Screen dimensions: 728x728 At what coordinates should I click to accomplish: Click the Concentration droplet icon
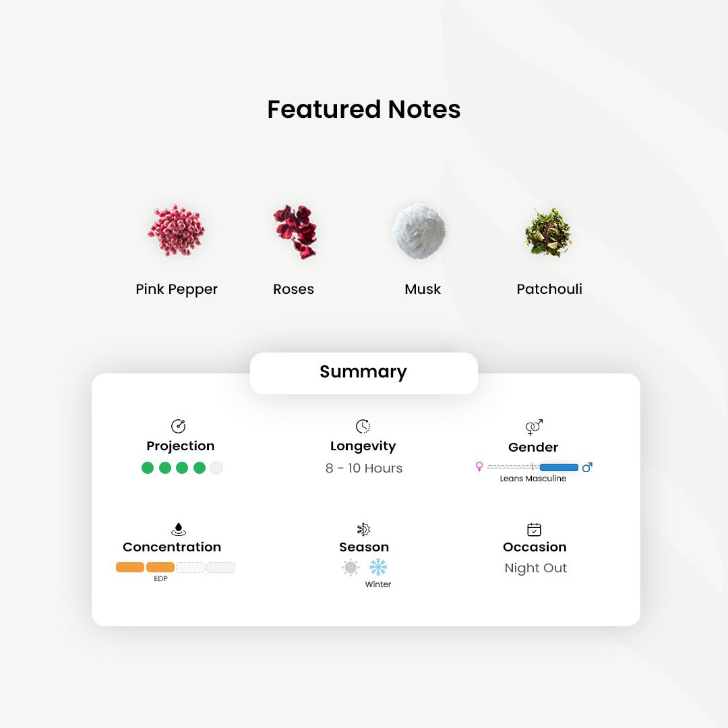coord(178,529)
